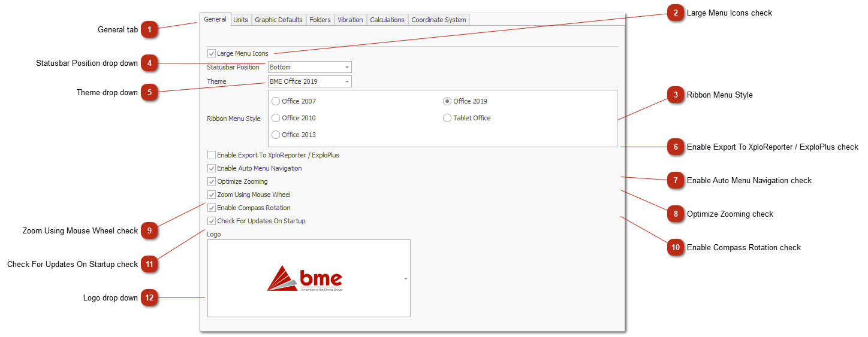Disable Enable Auto Menu Navigation checkbox
The image size is (868, 337).
[212, 168]
